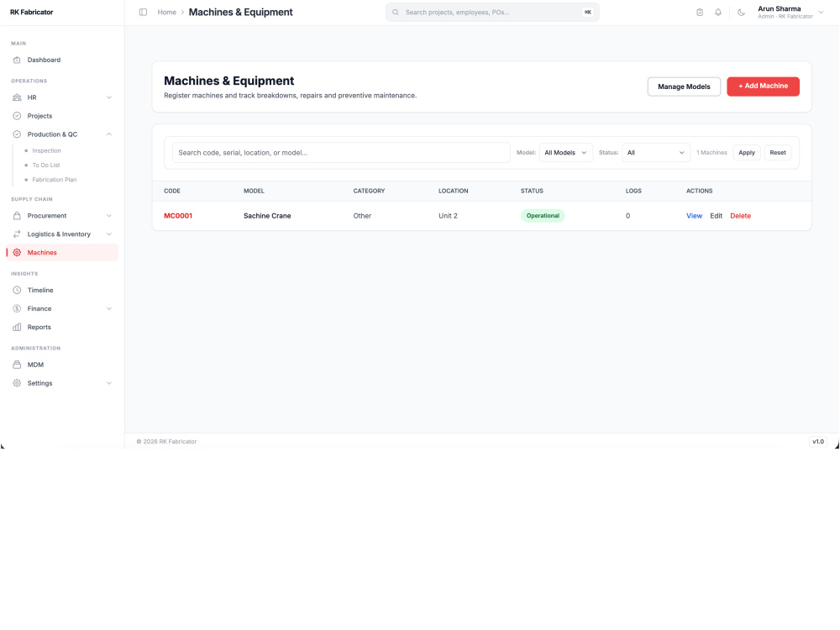The width and height of the screenshot is (840, 630).
Task: Click Home breadcrumb
Action: 166,13
